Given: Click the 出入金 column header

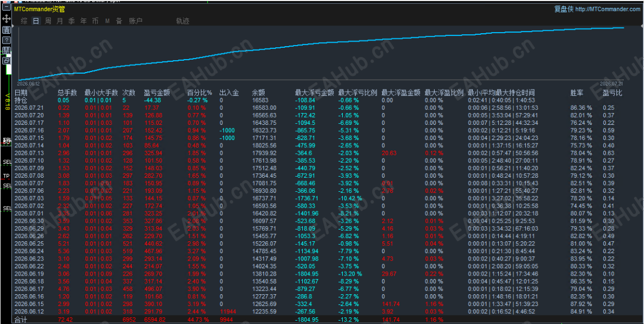Looking at the screenshot, I should pyautogui.click(x=229, y=93).
